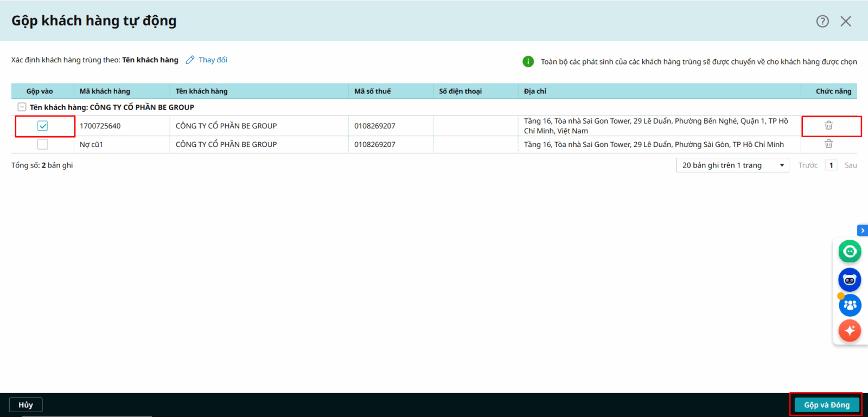The image size is (868, 417).
Task: Delete customer row 1700725640 with trash icon
Action: click(828, 125)
